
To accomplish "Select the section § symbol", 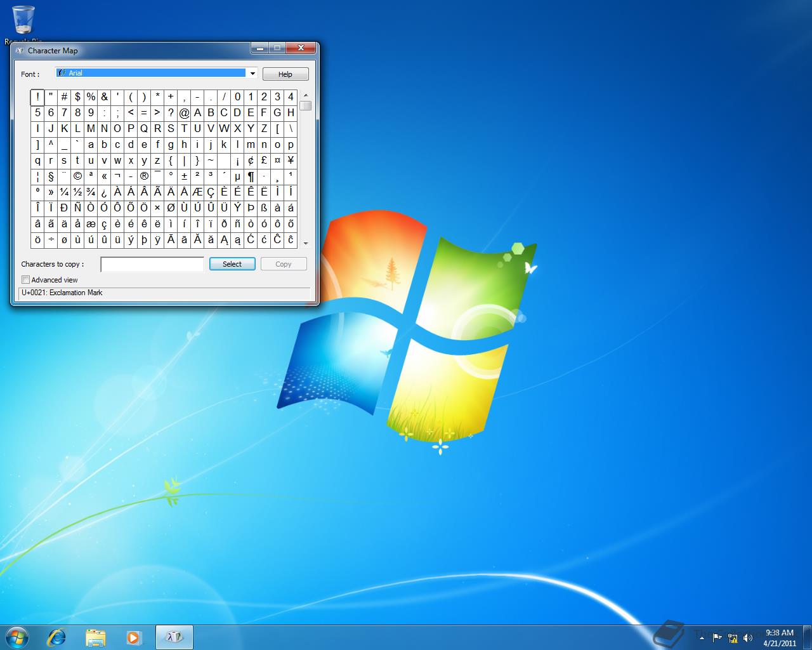I will (x=51, y=176).
